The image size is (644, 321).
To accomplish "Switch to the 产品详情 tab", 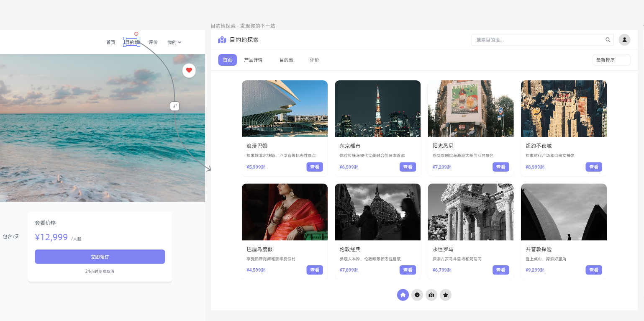I will tap(253, 60).
